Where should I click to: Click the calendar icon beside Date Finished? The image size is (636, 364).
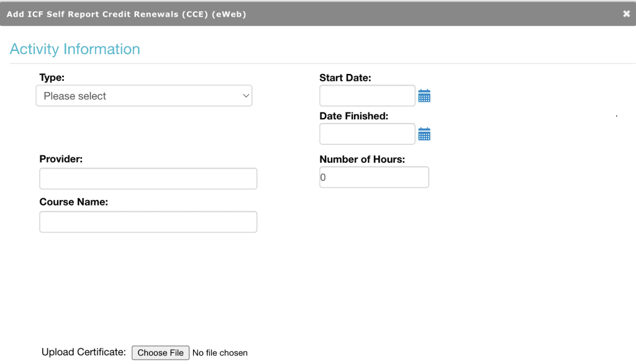[424, 134]
